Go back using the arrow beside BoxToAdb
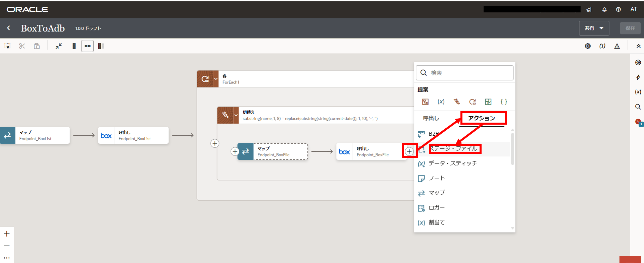 pos(9,28)
